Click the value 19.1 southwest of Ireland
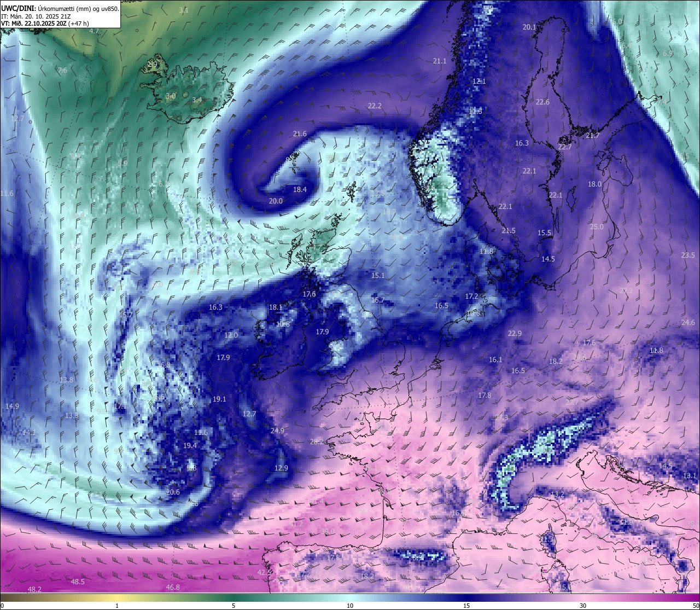This screenshot has height=610, width=700. (x=219, y=399)
